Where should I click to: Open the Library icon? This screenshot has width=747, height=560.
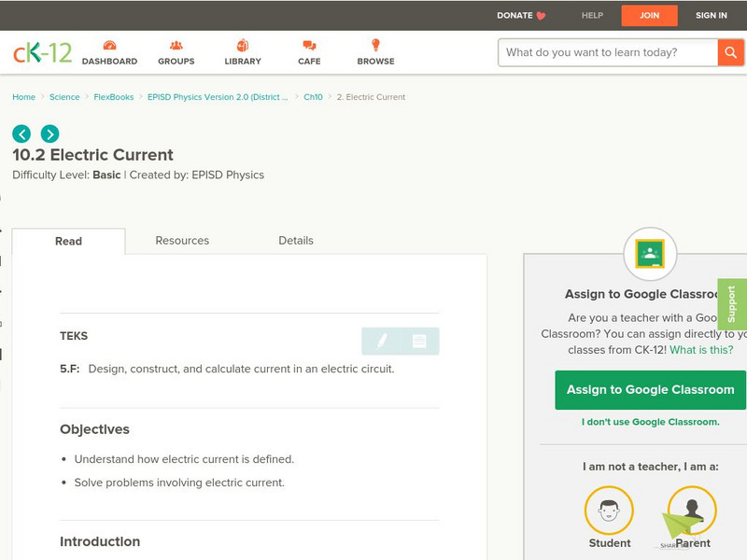coord(243,44)
